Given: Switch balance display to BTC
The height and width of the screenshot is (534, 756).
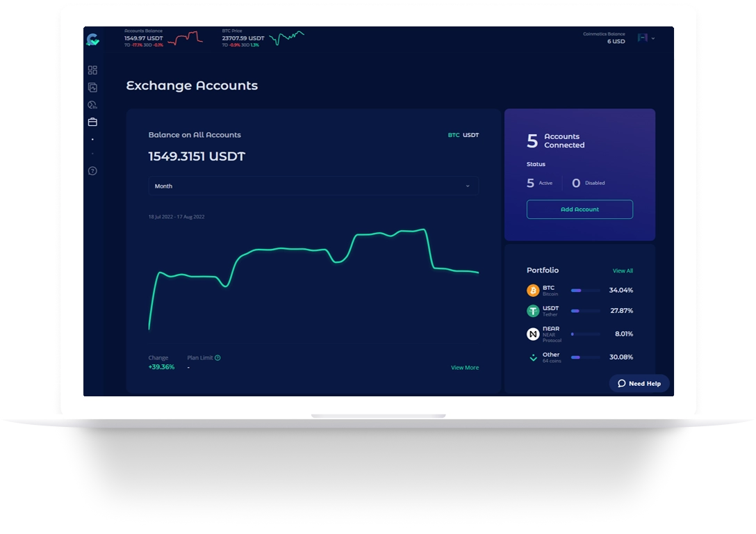Looking at the screenshot, I should pos(454,135).
